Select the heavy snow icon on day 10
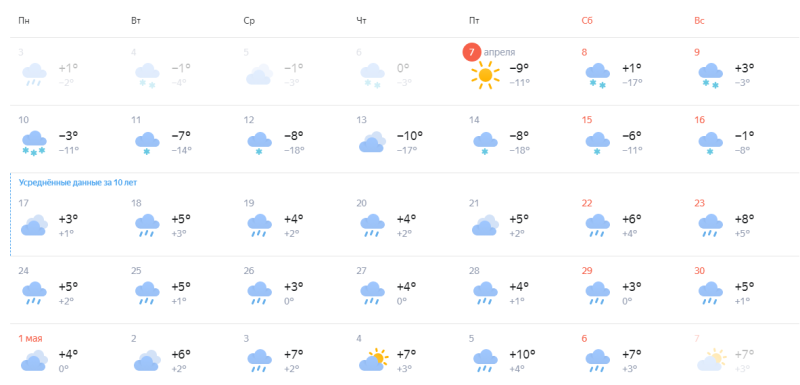Viewport: 800px width, 385px height. point(34,143)
